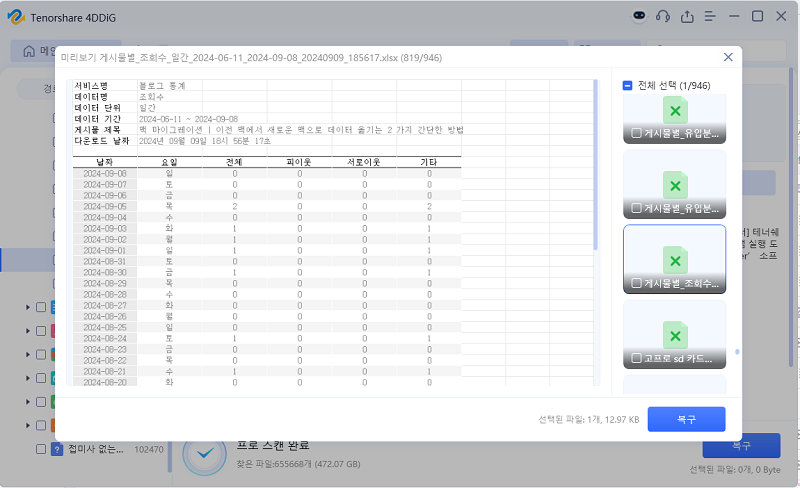The height and width of the screenshot is (488, 800).
Task: Click the 2024-09-08 date cell
Action: [105, 174]
